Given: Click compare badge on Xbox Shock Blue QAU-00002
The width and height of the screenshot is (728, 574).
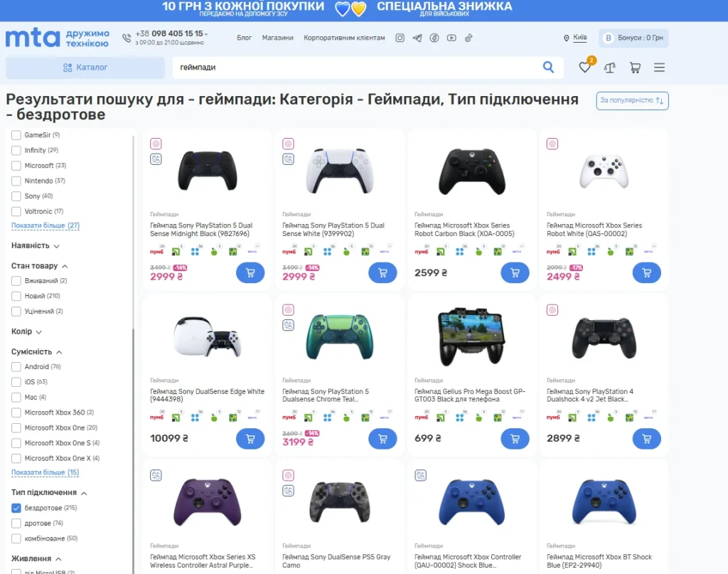Looking at the screenshot, I should point(421,476).
